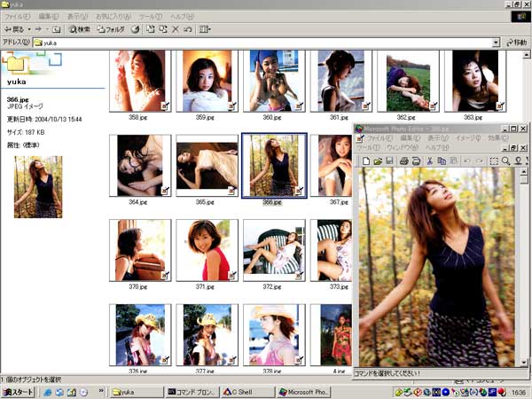Open the ツール menu in Explorer window
This screenshot has width=532, height=399.
pos(151,16)
